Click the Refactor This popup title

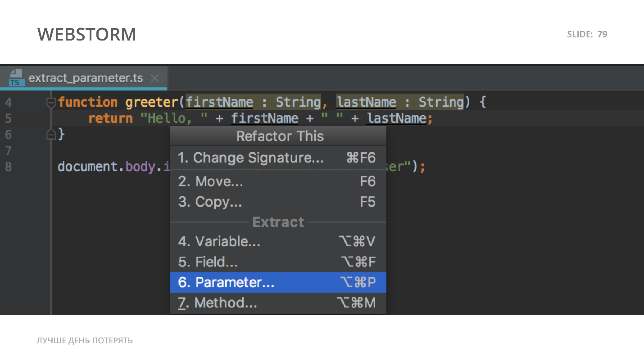[x=280, y=136]
